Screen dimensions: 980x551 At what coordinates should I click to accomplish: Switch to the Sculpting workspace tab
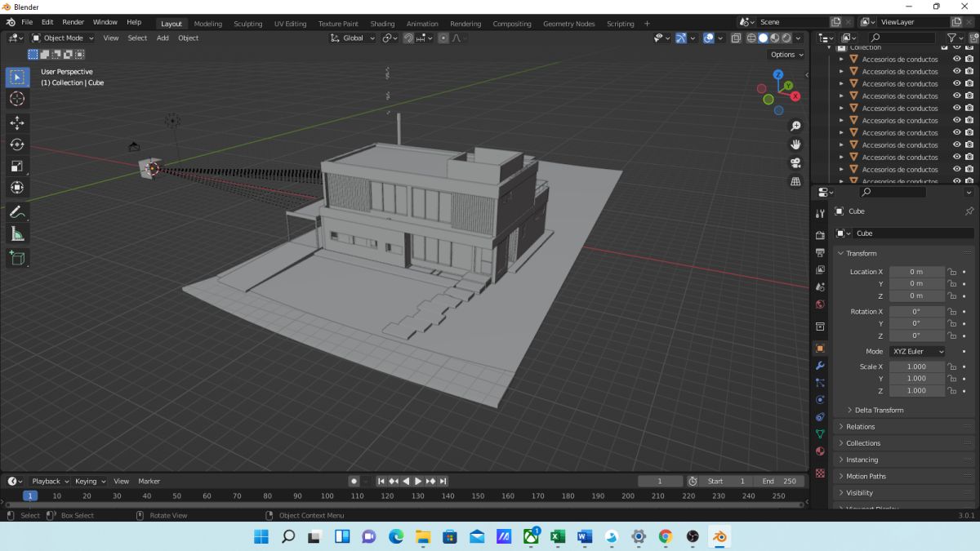248,24
